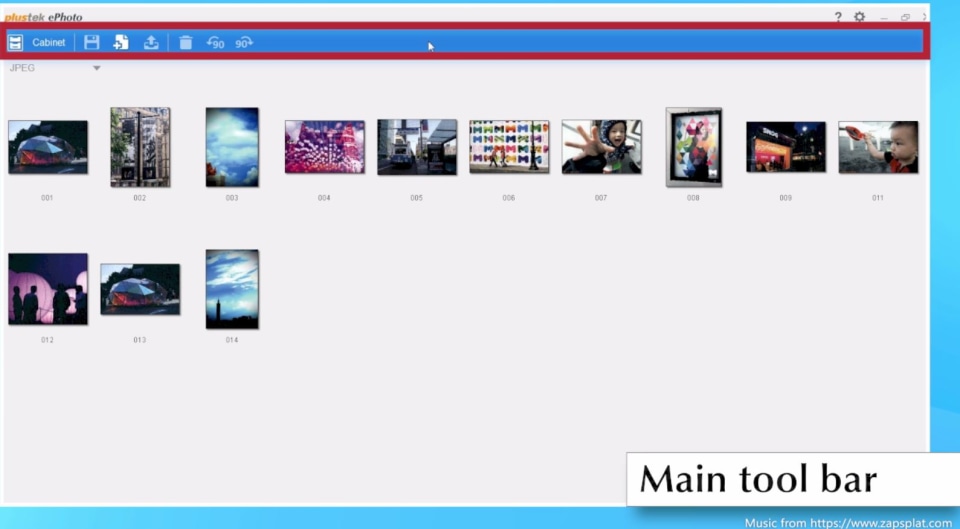Click the Export/Upload icon
The height and width of the screenshot is (529, 960).
[151, 42]
